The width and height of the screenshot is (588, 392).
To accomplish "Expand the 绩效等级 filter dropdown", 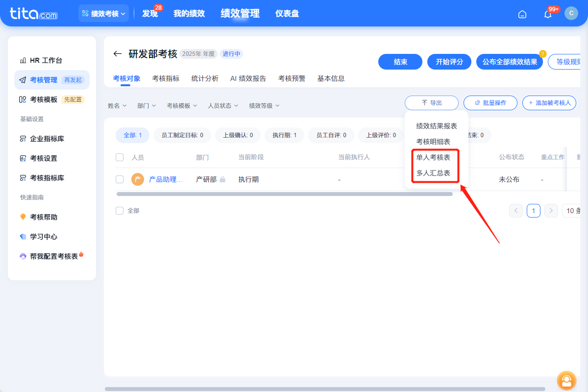I will click(263, 105).
